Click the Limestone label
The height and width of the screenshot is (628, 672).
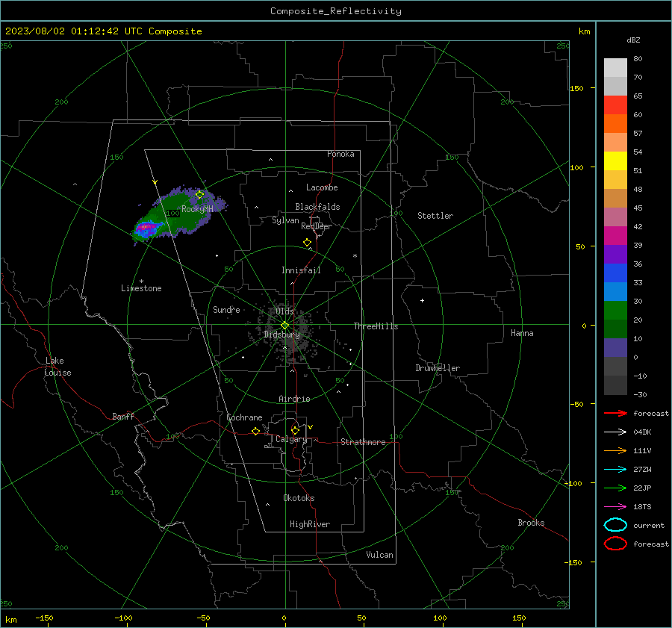[x=141, y=288]
